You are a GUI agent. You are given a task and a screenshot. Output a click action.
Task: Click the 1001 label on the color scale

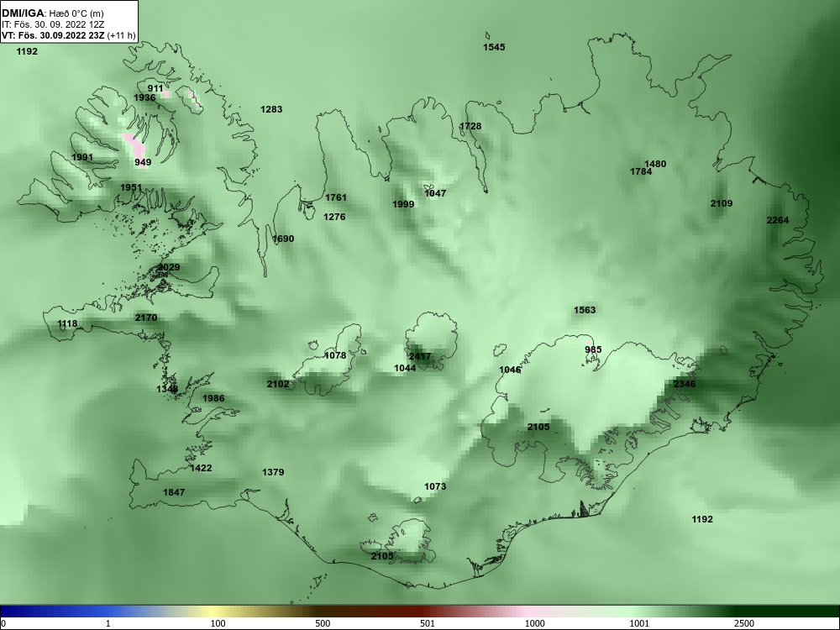(x=639, y=623)
